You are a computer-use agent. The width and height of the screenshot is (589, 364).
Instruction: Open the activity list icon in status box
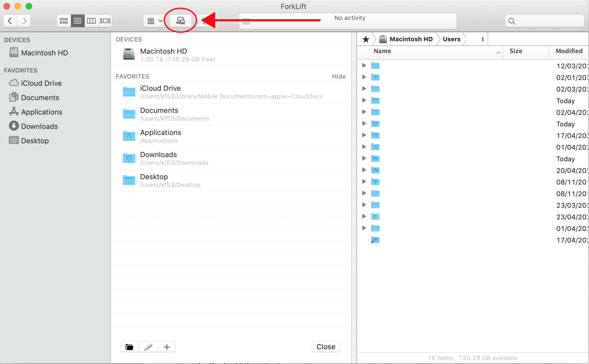click(x=246, y=22)
